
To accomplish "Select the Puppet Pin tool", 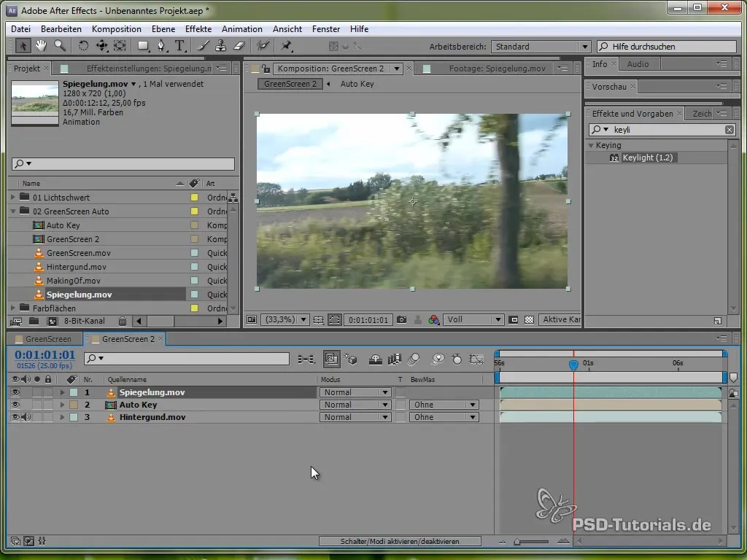I will click(x=286, y=46).
